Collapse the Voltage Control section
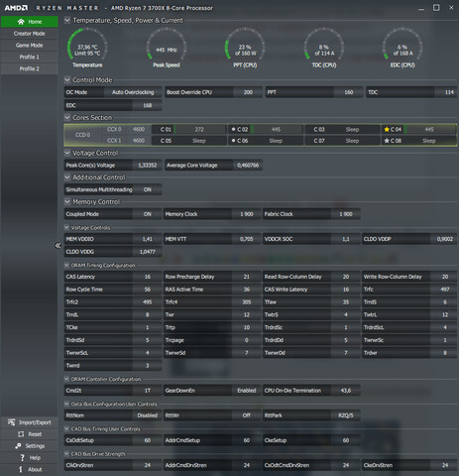The image size is (459, 476). pos(67,153)
